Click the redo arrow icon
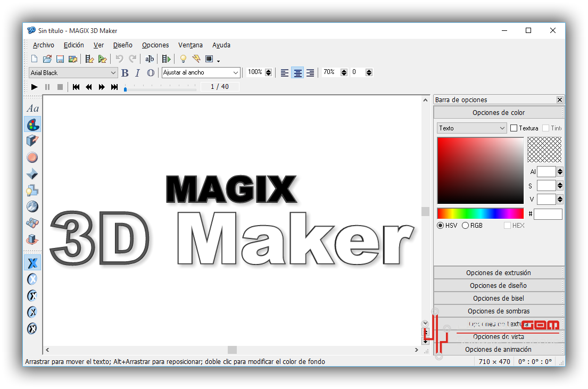588x389 pixels. (x=132, y=59)
